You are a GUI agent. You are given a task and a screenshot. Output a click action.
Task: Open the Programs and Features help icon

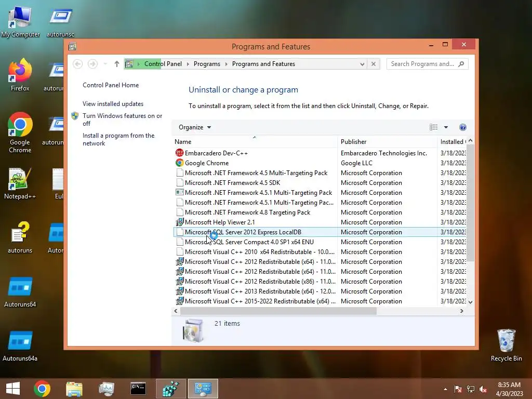463,127
